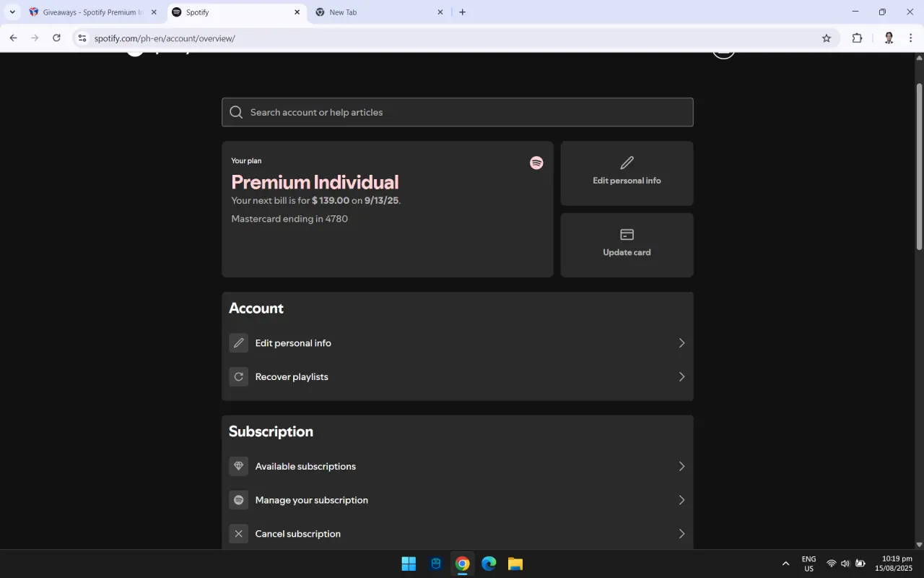Click the volume speaker icon in tray
The image size is (924, 578).
(x=845, y=564)
